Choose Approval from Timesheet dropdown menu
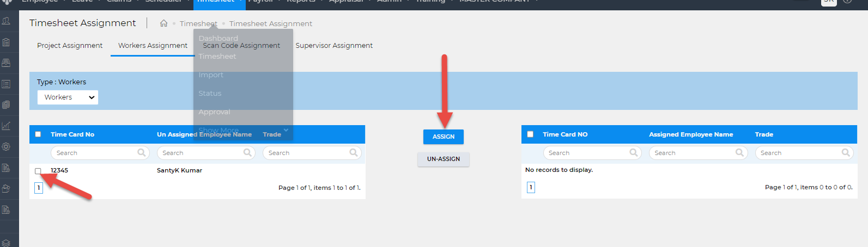The image size is (868, 247). [x=214, y=112]
